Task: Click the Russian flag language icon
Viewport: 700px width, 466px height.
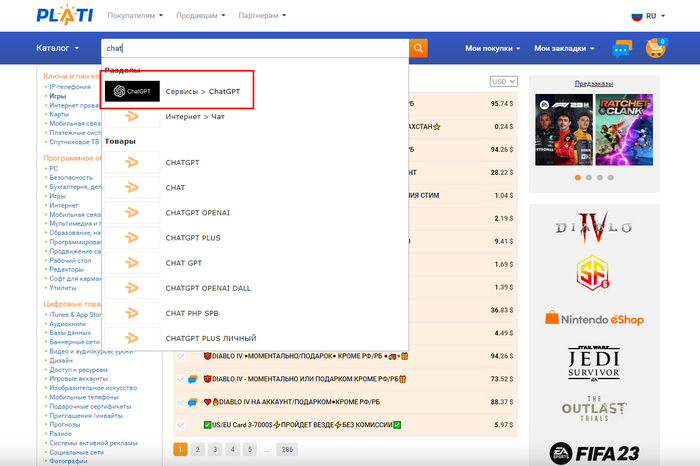Action: (637, 16)
